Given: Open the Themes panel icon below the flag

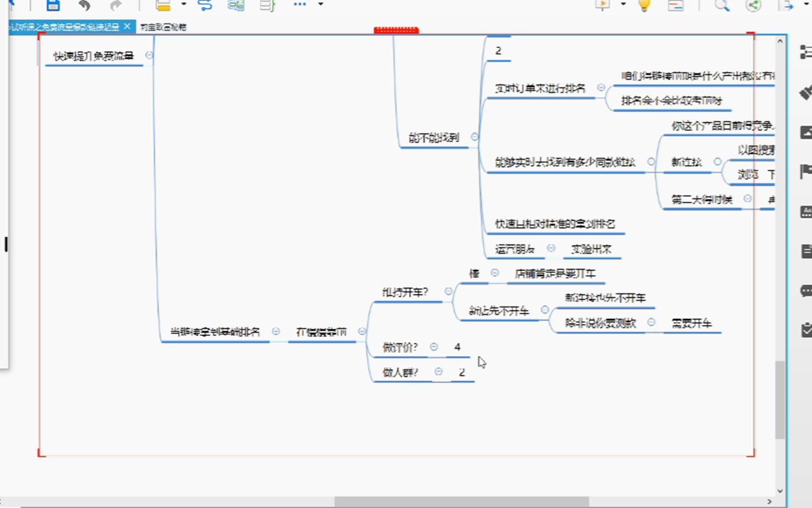Looking at the screenshot, I should [806, 212].
